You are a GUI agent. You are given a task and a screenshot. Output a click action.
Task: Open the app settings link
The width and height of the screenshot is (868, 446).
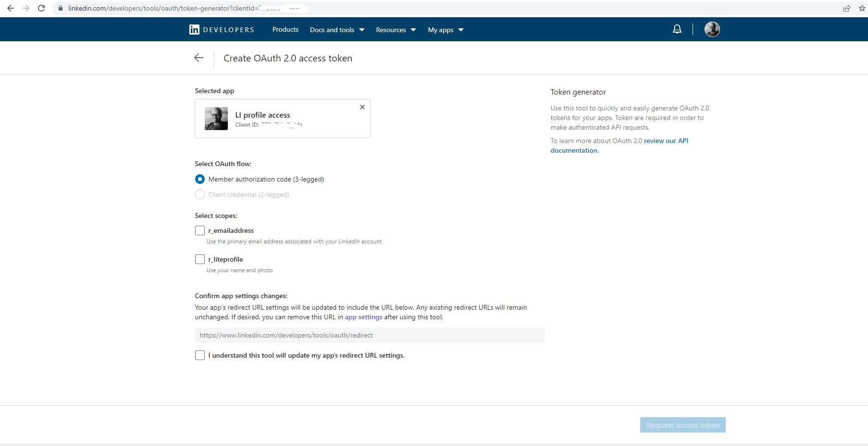point(363,317)
